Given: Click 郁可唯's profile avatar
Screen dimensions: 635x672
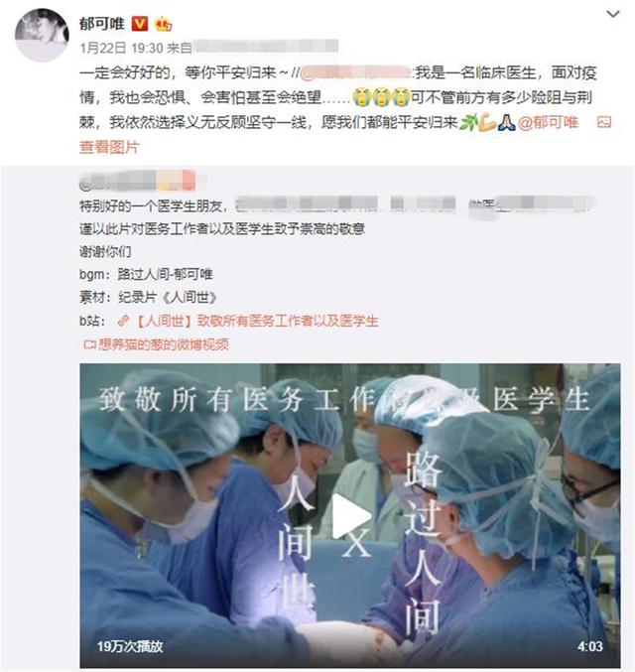Looking at the screenshot, I should tap(42, 35).
